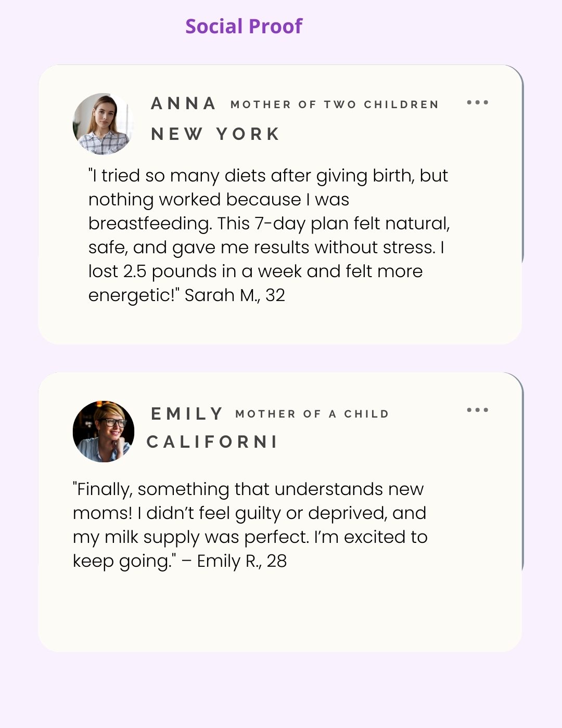Click the name ANNA
Viewport: 562px width, 728px height.
[x=183, y=103]
